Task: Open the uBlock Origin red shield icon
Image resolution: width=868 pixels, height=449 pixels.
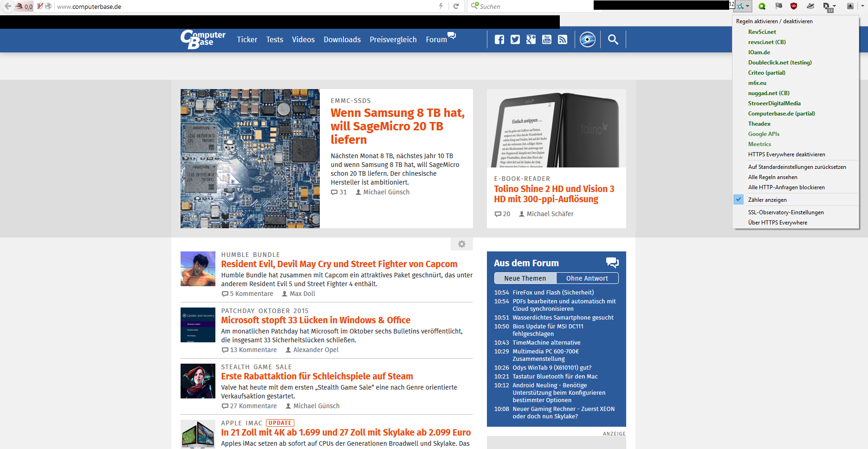Action: coord(794,6)
